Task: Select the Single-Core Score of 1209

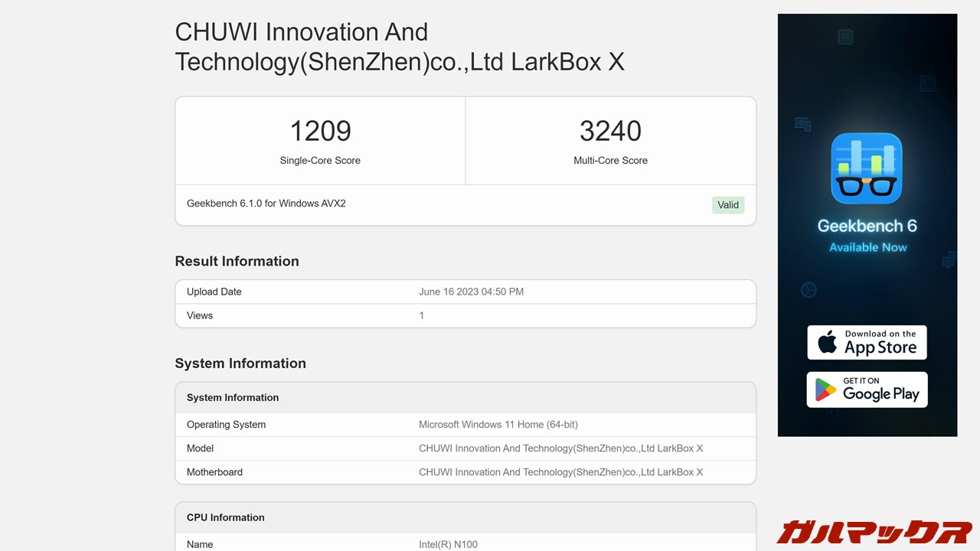Action: pyautogui.click(x=320, y=131)
